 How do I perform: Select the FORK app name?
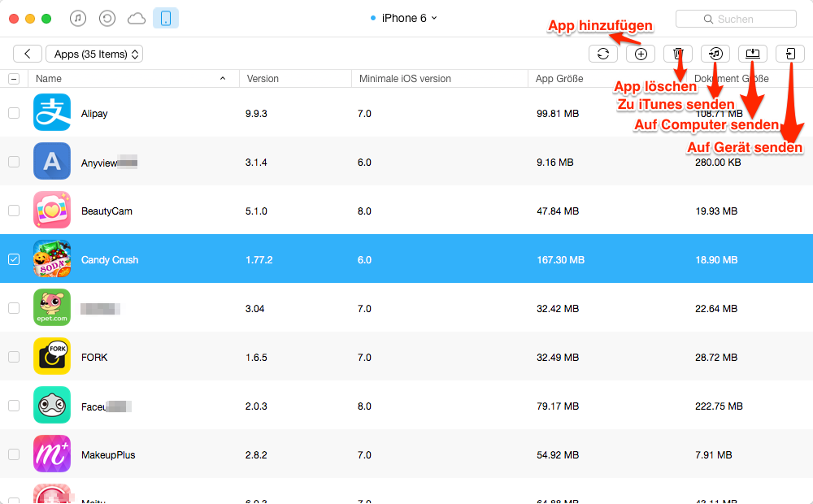(x=94, y=357)
